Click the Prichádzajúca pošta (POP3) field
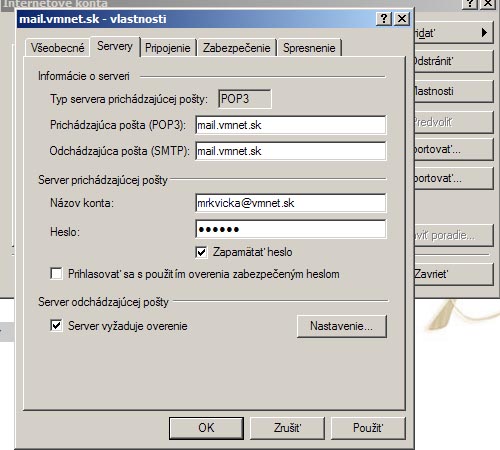 [291, 125]
